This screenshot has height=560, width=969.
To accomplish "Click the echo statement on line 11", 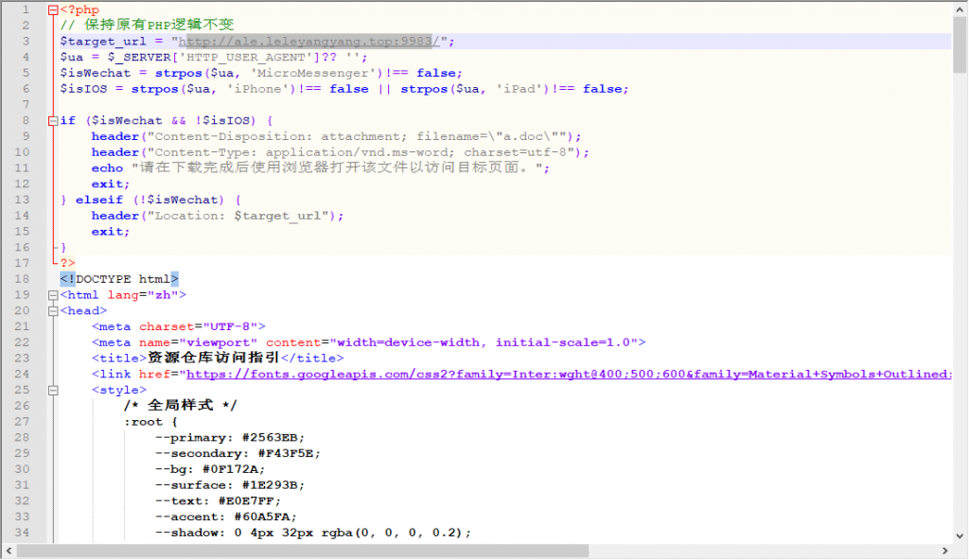I will pyautogui.click(x=320, y=168).
